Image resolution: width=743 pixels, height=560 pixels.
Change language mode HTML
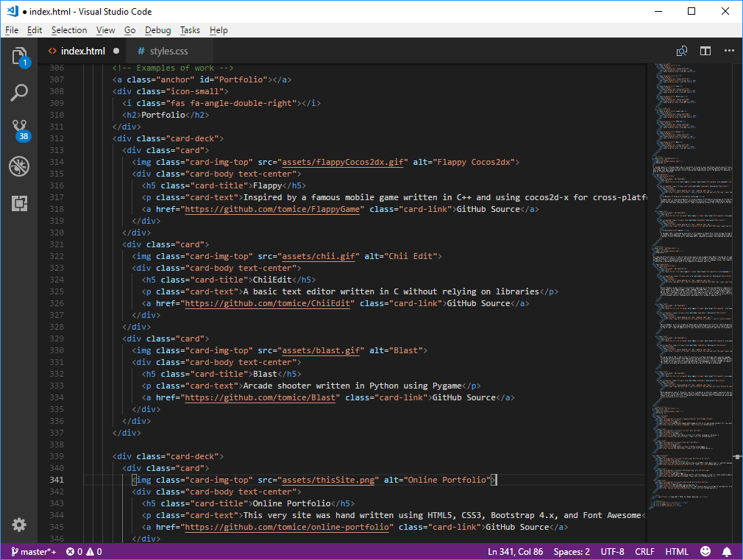tap(677, 551)
